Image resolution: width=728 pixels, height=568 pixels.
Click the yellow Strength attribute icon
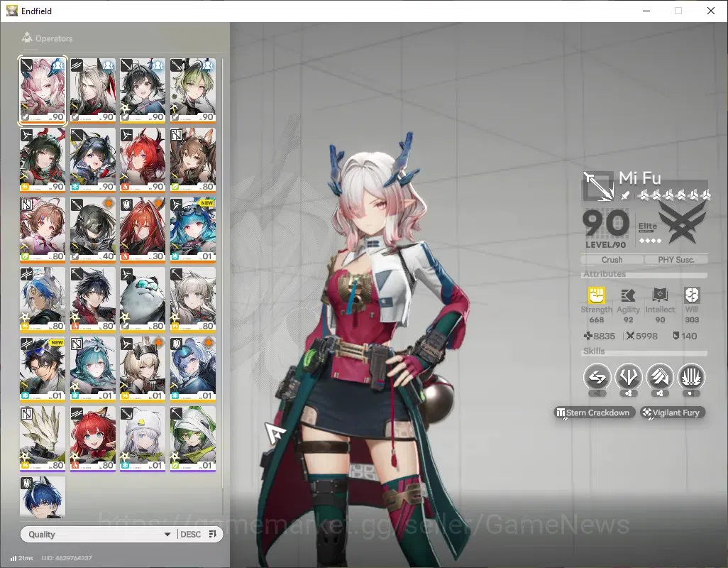597,295
